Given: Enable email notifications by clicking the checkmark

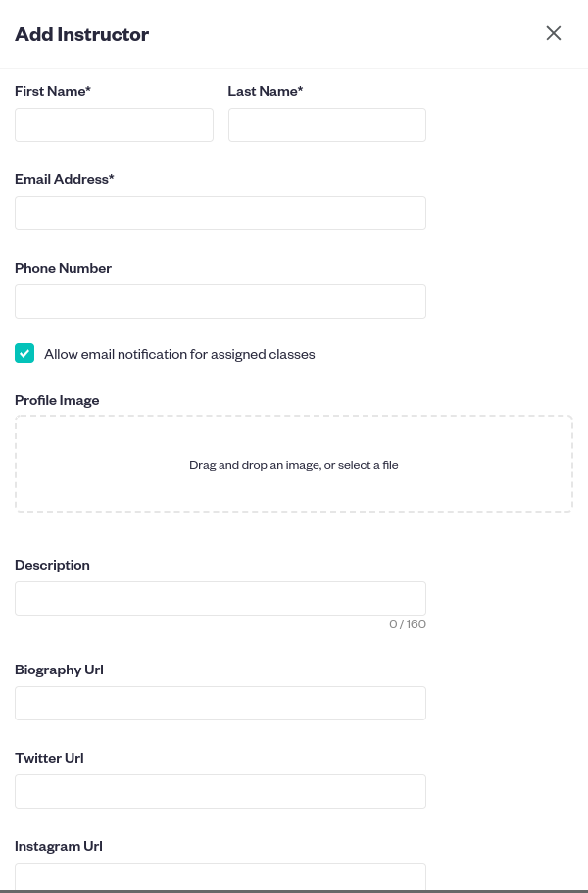Looking at the screenshot, I should [24, 353].
